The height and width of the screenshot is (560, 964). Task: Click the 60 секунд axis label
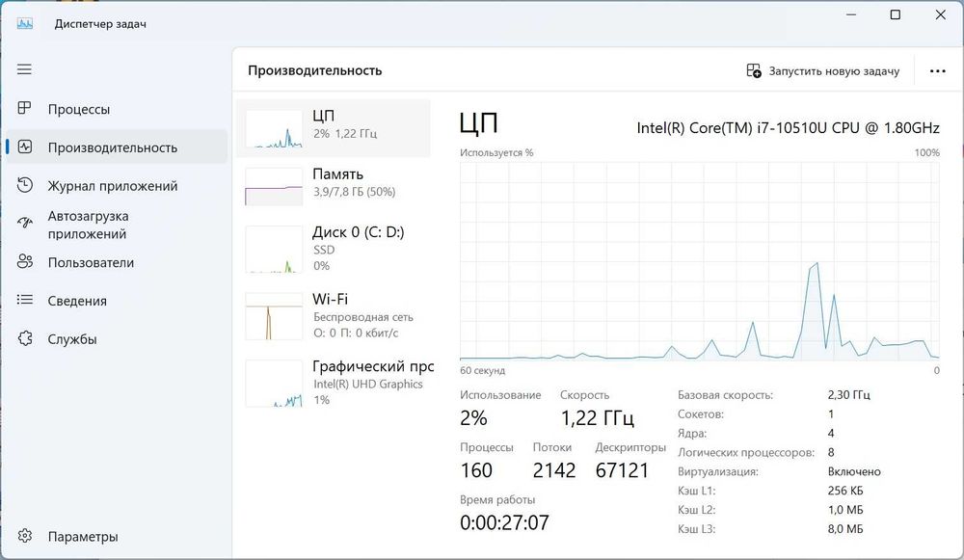tap(483, 371)
